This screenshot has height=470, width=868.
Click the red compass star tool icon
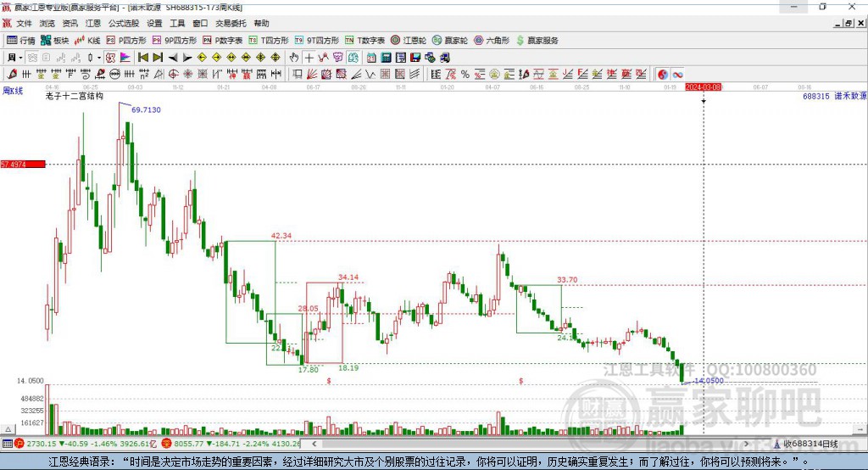click(187, 75)
